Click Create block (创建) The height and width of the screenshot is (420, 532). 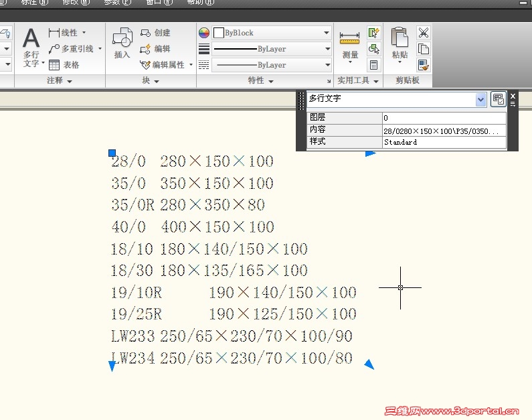tap(155, 33)
